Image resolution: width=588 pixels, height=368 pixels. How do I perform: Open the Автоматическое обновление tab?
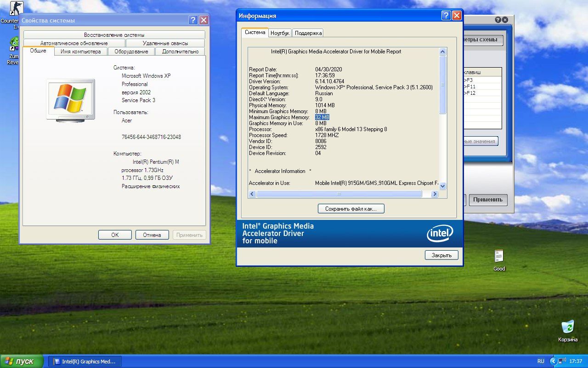pos(74,43)
